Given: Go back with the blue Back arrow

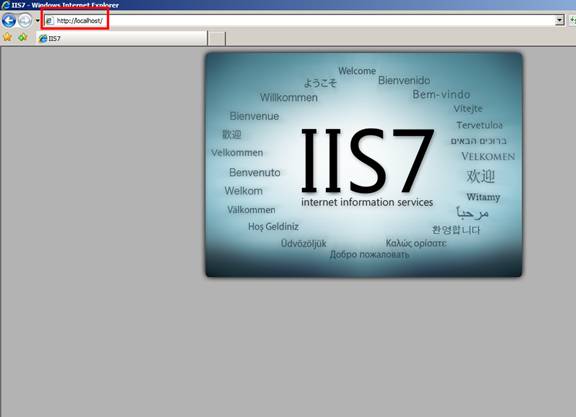Looking at the screenshot, I should point(9,21).
